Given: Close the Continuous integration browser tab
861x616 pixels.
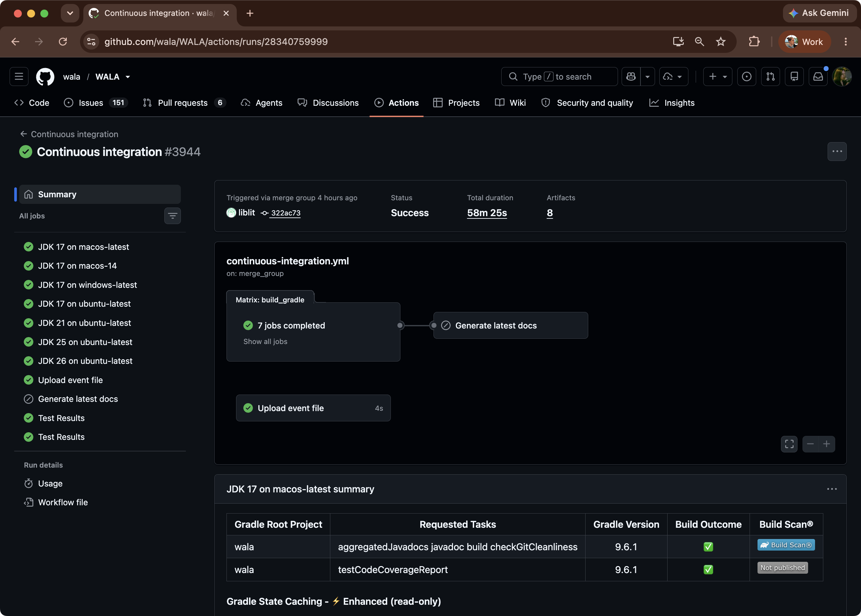Looking at the screenshot, I should tap(226, 13).
